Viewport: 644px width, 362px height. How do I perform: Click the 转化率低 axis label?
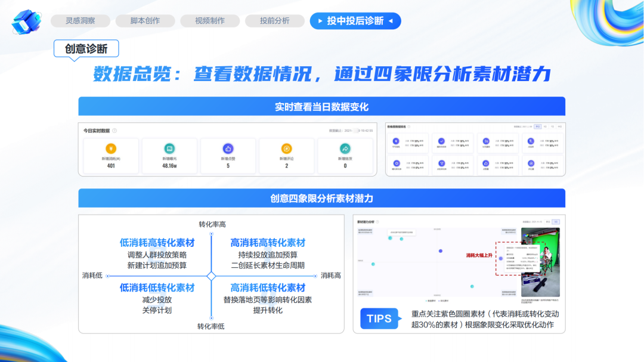click(210, 326)
